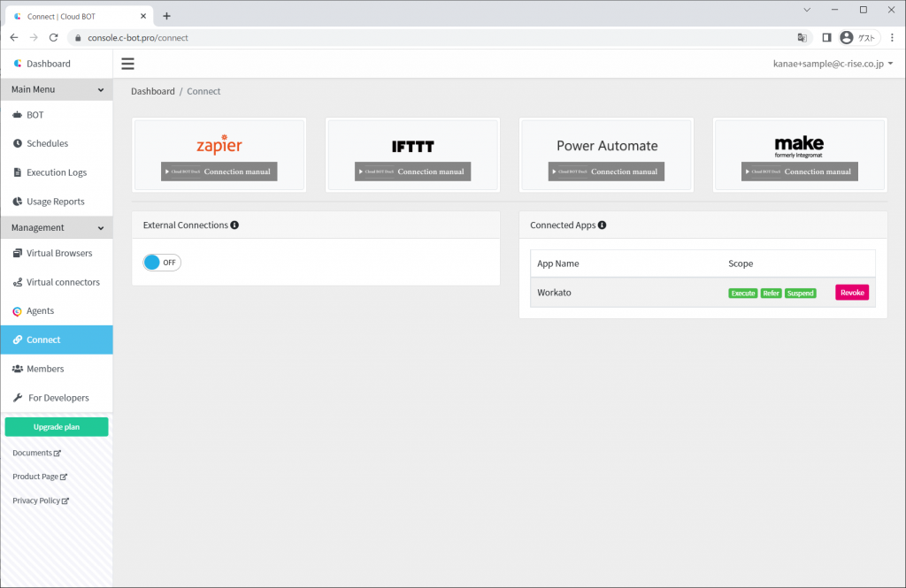Go to the Agents page

pyautogui.click(x=57, y=310)
